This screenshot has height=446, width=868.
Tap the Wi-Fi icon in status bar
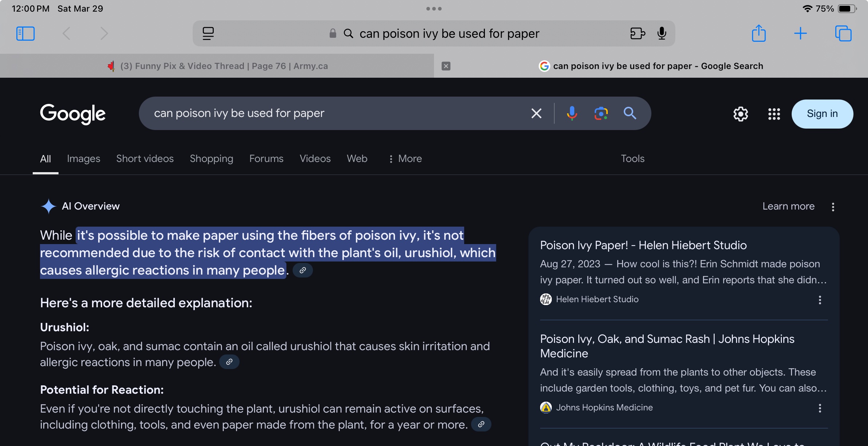807,9
